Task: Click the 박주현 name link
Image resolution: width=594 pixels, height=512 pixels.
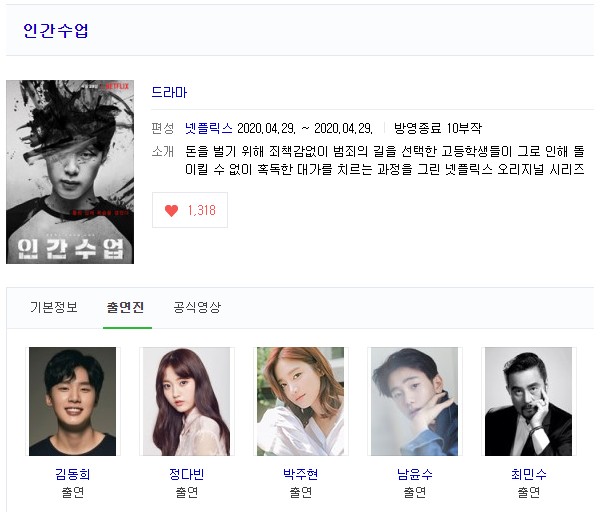Action: click(300, 474)
